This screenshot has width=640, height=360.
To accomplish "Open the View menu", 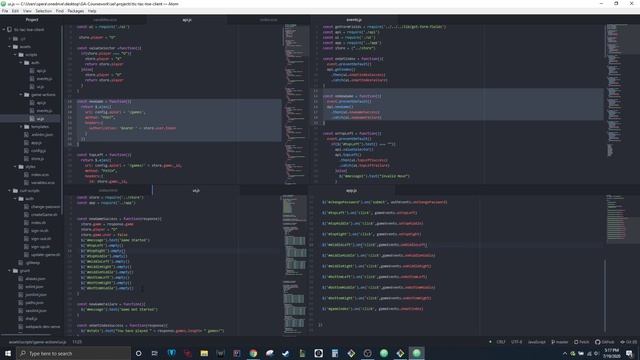I will [x=27, y=11].
